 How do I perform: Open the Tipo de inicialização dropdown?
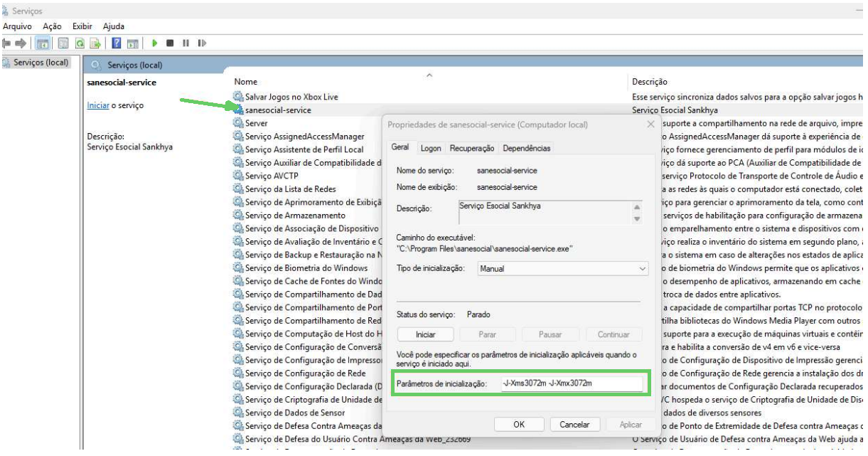pyautogui.click(x=563, y=269)
